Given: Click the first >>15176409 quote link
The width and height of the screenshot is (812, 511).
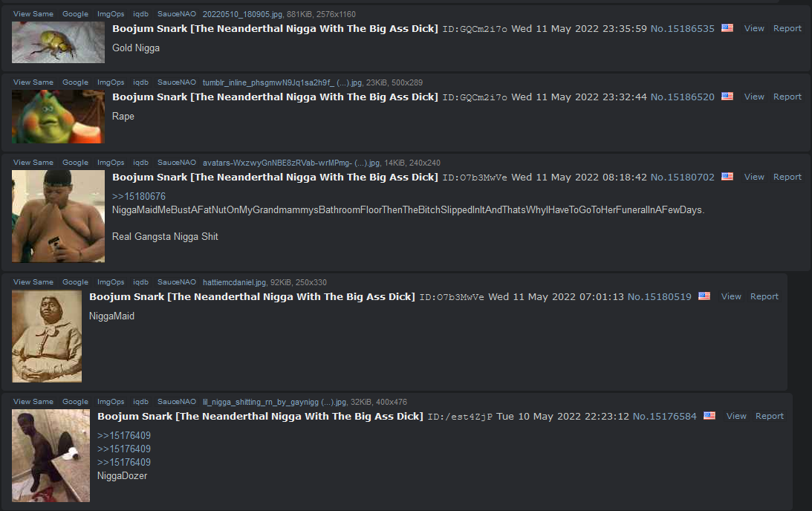Looking at the screenshot, I should 123,436.
